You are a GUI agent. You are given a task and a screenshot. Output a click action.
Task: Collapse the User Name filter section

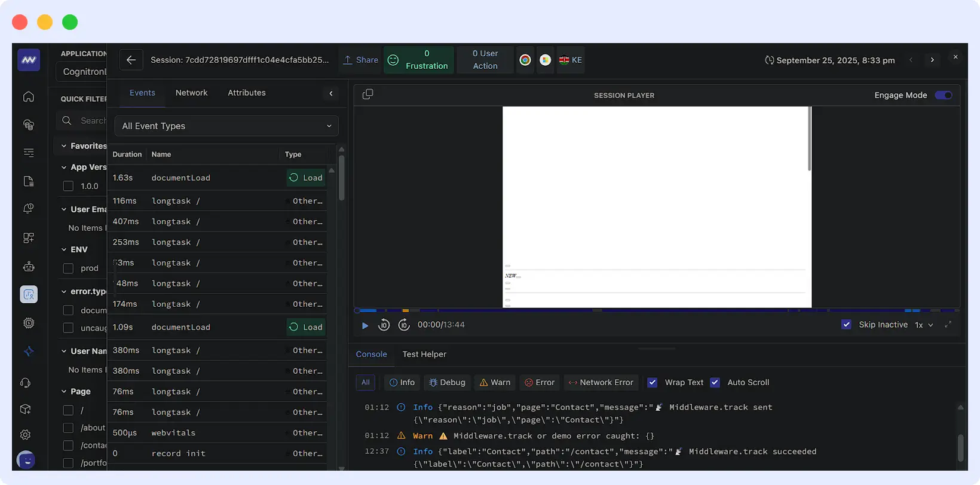pyautogui.click(x=64, y=351)
